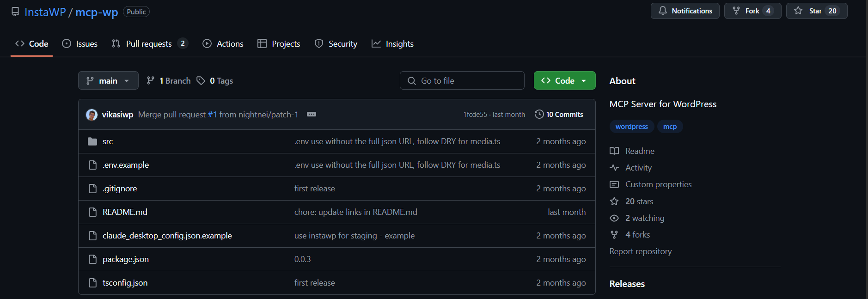Screen dimensions: 868x299
Task: Expand the green Code dropdown button
Action: [x=564, y=80]
